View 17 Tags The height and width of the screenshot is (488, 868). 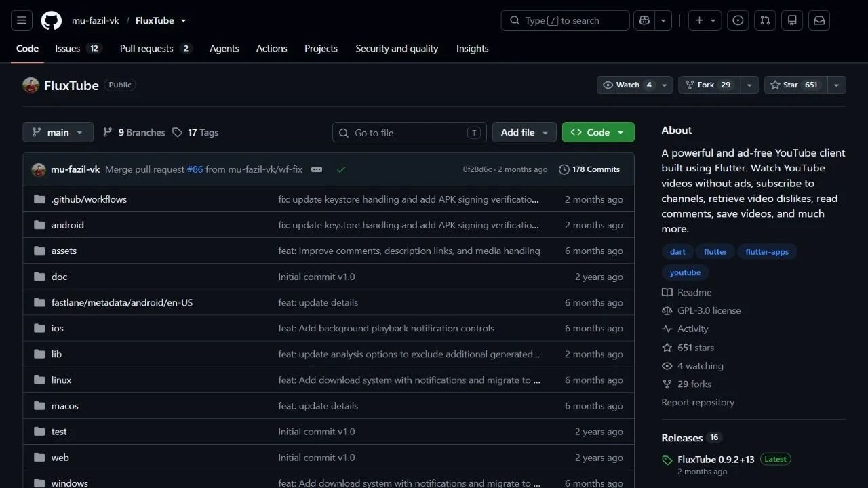(195, 132)
